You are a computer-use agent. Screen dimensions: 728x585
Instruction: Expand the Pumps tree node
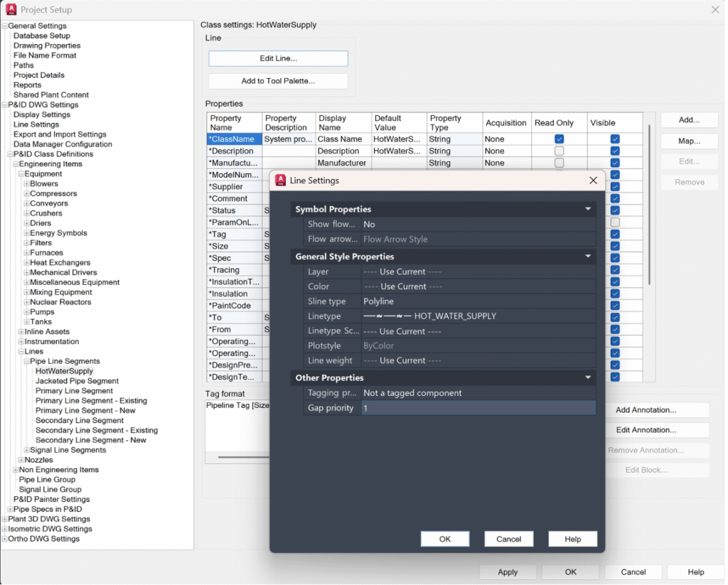27,312
